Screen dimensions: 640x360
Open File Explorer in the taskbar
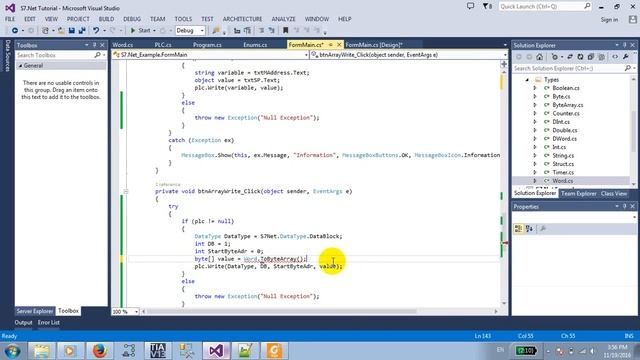41,351
